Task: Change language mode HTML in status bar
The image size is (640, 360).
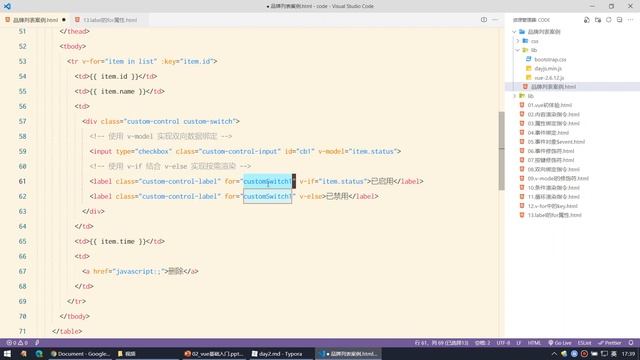Action: [534, 343]
